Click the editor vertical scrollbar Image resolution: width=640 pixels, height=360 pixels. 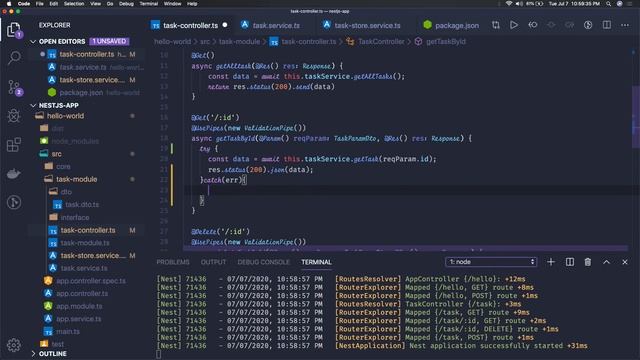(x=636, y=118)
